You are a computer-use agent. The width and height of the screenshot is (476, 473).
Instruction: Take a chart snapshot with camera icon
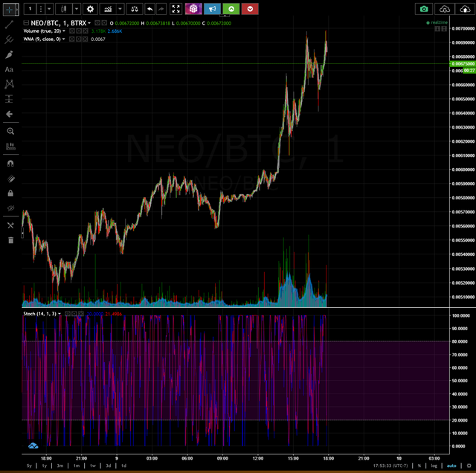pyautogui.click(x=424, y=9)
